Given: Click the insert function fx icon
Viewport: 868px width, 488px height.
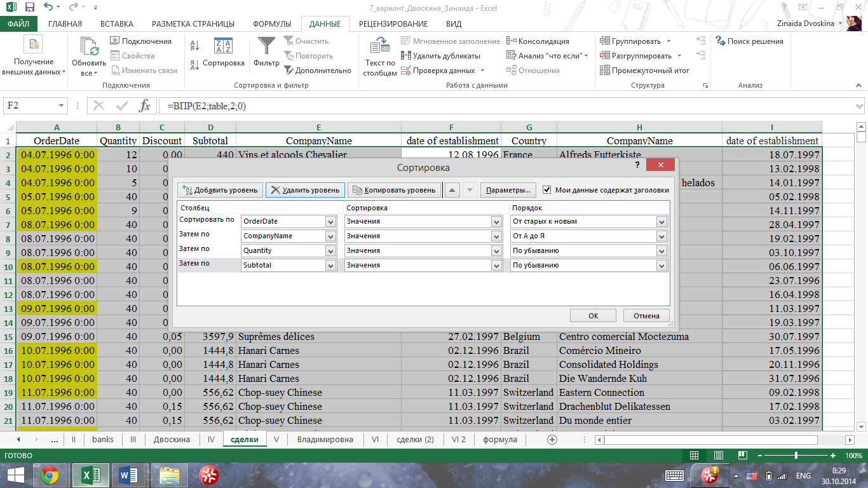Looking at the screenshot, I should click(145, 106).
